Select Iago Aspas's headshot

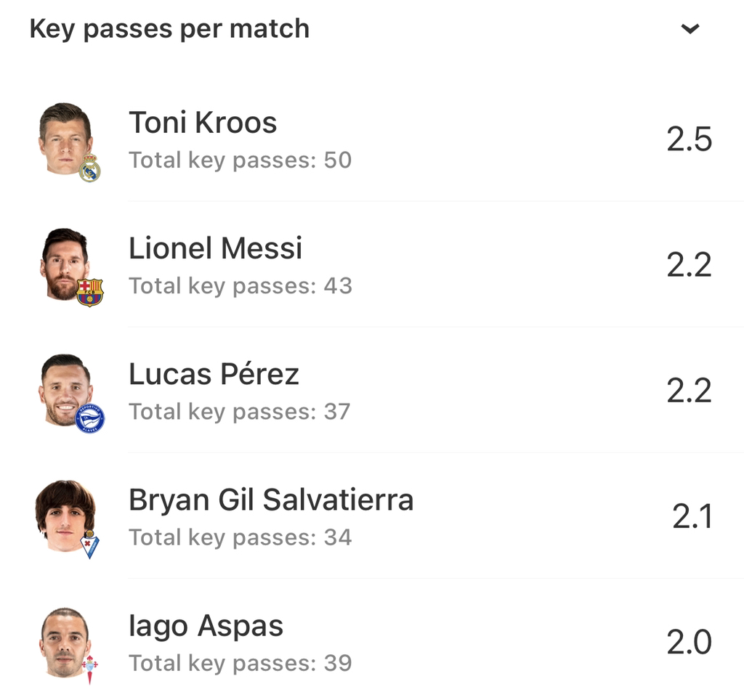pyautogui.click(x=65, y=640)
